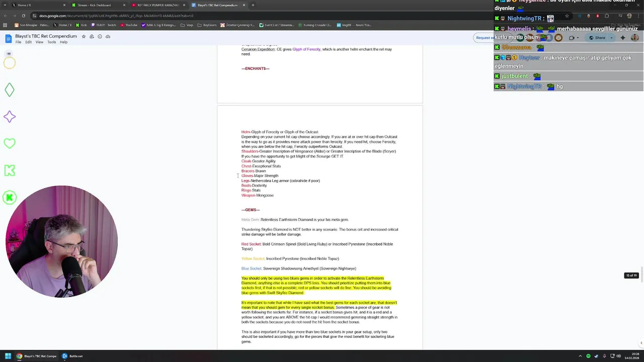Go back in browser history
The width and height of the screenshot is (644, 362).
tap(6, 16)
